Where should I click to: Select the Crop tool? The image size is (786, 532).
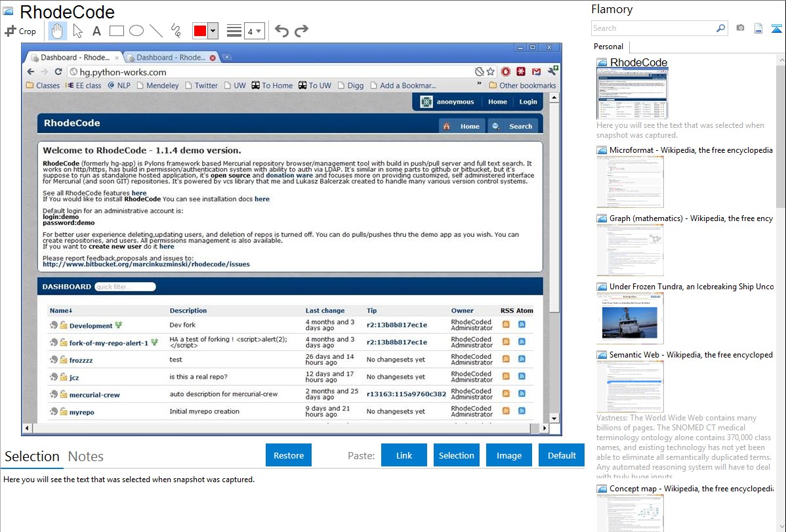[x=20, y=31]
